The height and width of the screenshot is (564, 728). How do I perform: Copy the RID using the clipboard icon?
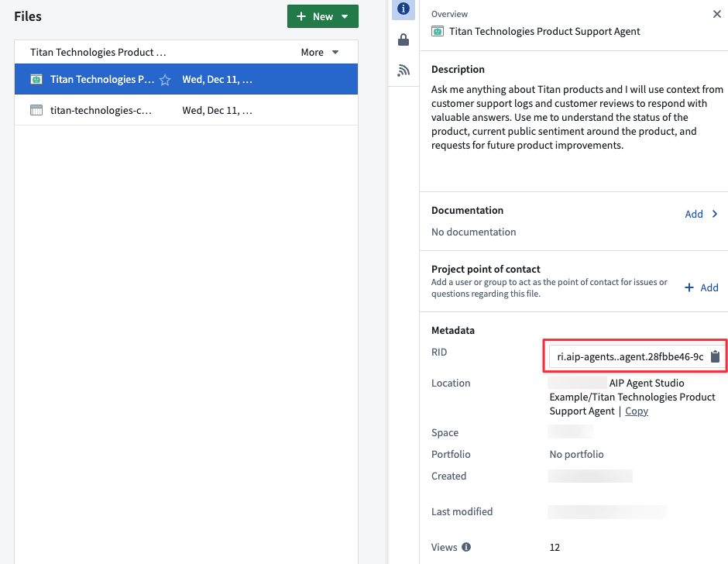click(x=714, y=356)
